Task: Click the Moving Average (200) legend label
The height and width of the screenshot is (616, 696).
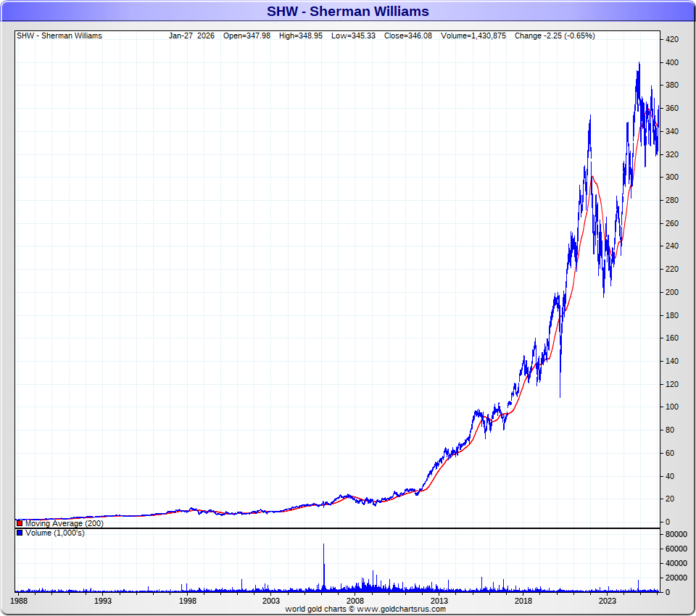Action: pyautogui.click(x=64, y=523)
